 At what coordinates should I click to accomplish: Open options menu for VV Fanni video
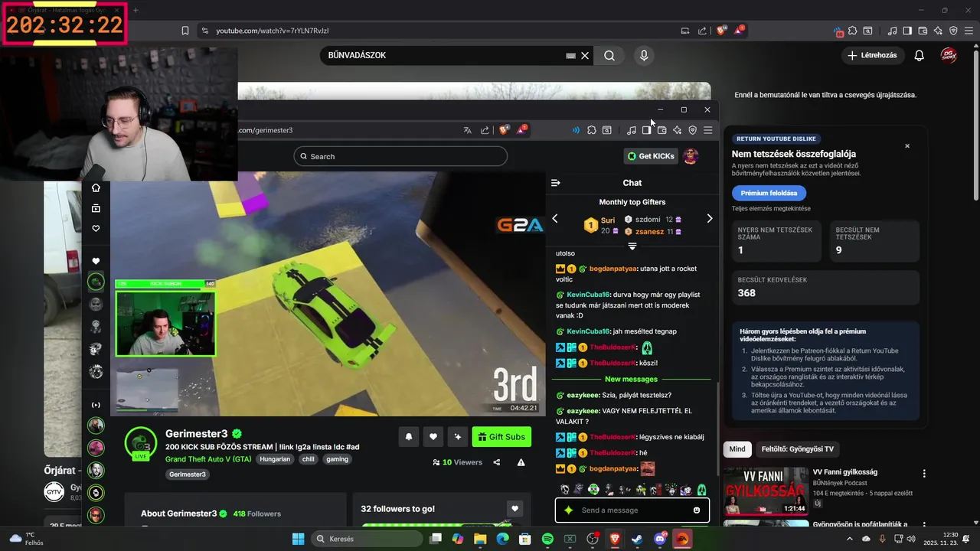(x=924, y=474)
